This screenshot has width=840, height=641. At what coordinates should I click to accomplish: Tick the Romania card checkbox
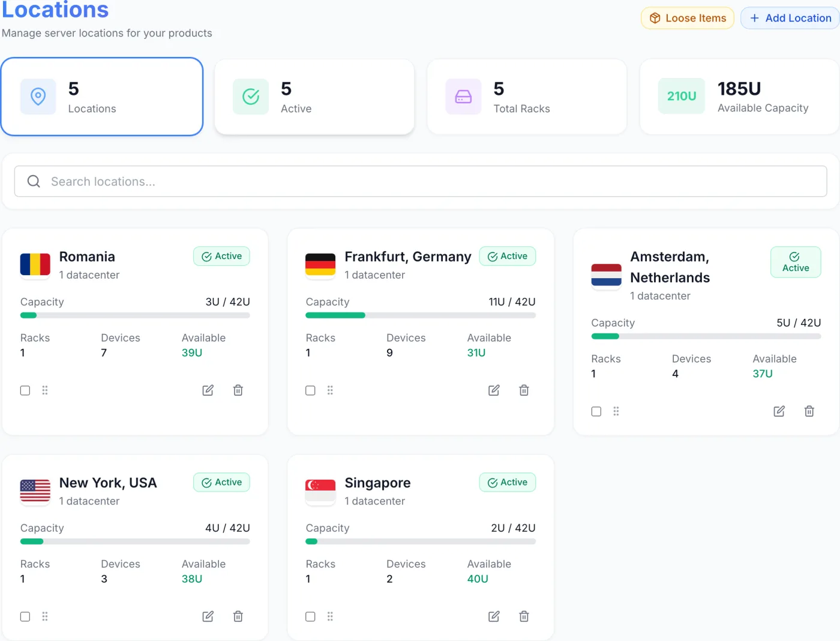(25, 390)
